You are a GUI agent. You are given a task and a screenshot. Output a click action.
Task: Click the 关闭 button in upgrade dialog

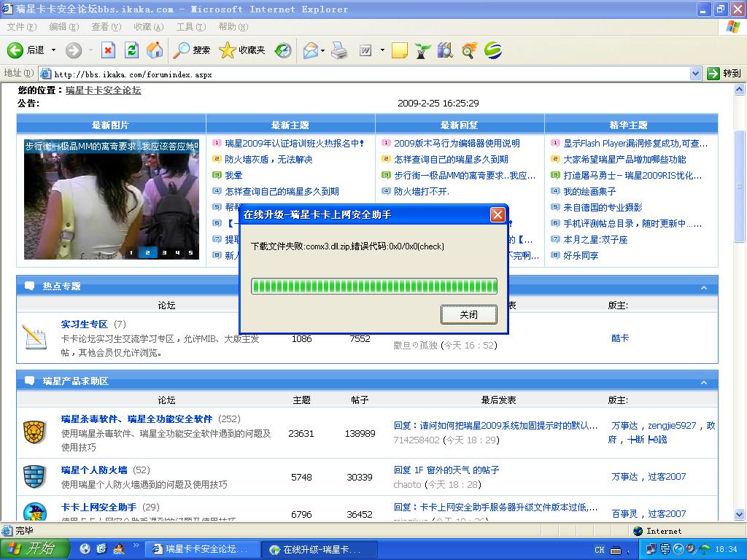tap(468, 315)
